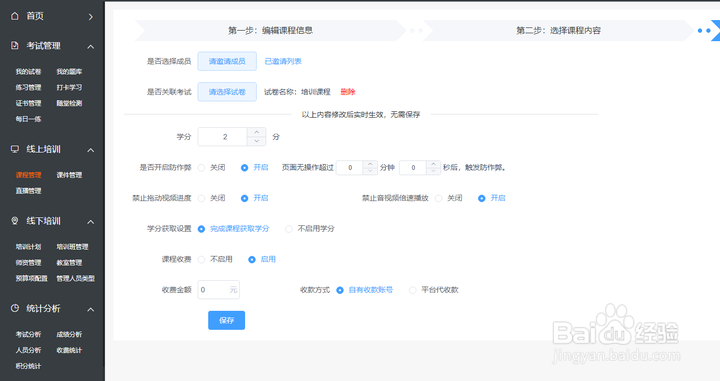Select 自有收款账号 payment method
The image size is (720, 381).
(365, 290)
